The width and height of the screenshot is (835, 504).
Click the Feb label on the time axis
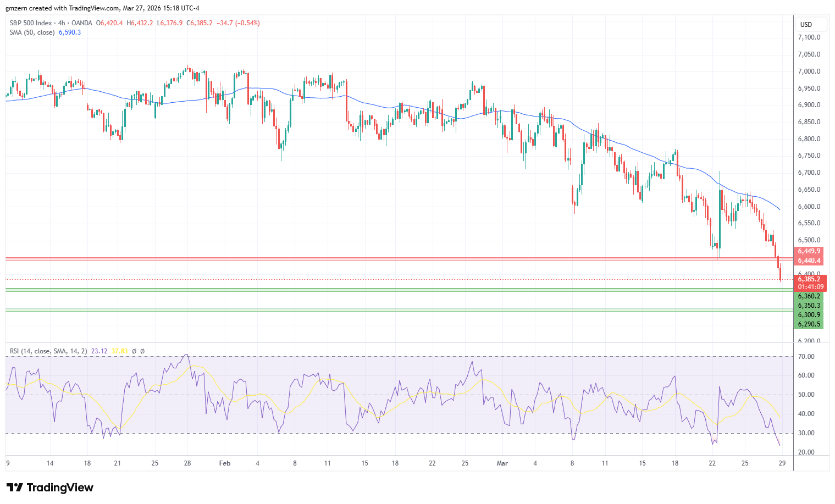225,463
